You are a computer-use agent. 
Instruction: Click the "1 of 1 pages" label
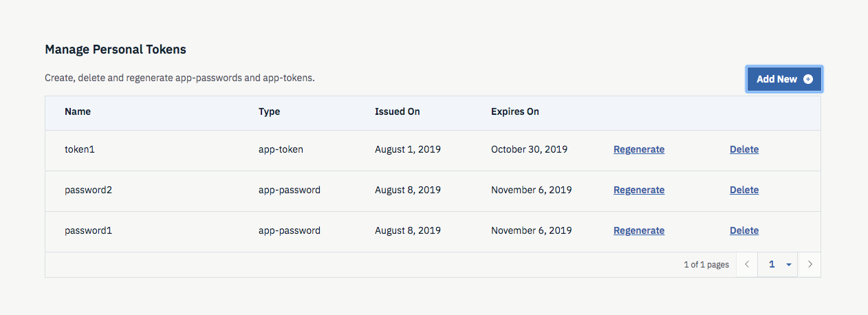tap(706, 265)
